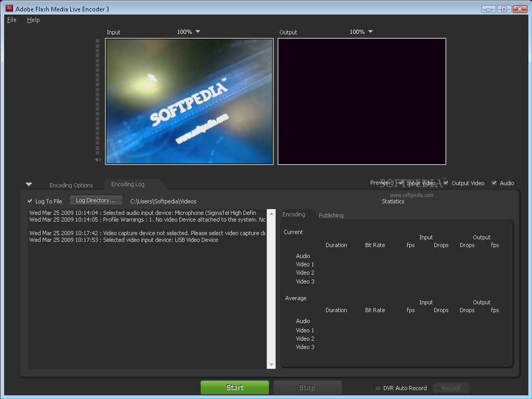Select the Encoding statistics tab
Image resolution: width=532 pixels, height=399 pixels.
[294, 214]
